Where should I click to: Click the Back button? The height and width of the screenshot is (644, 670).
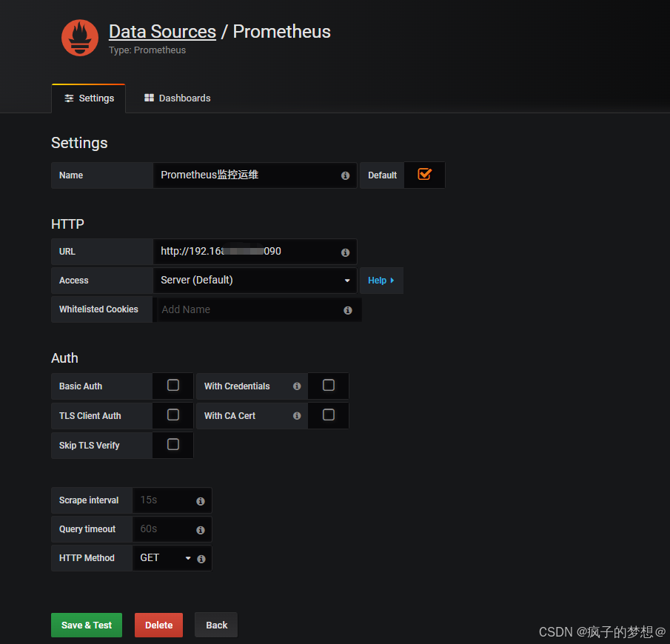(x=216, y=625)
